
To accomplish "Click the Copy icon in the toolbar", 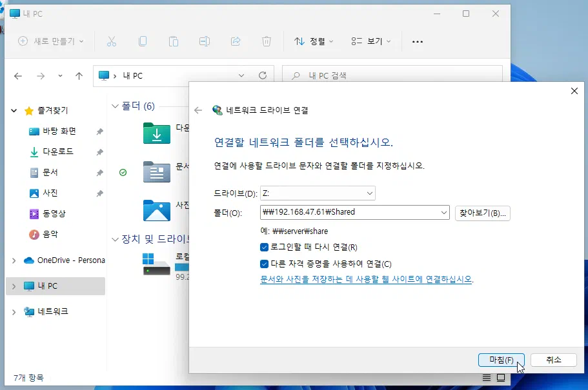I will click(x=143, y=41).
